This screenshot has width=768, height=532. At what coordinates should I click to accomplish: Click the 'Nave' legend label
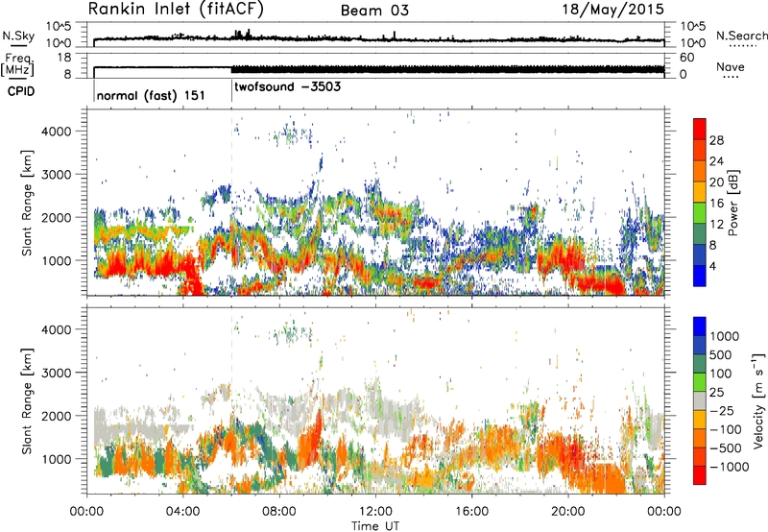(731, 67)
